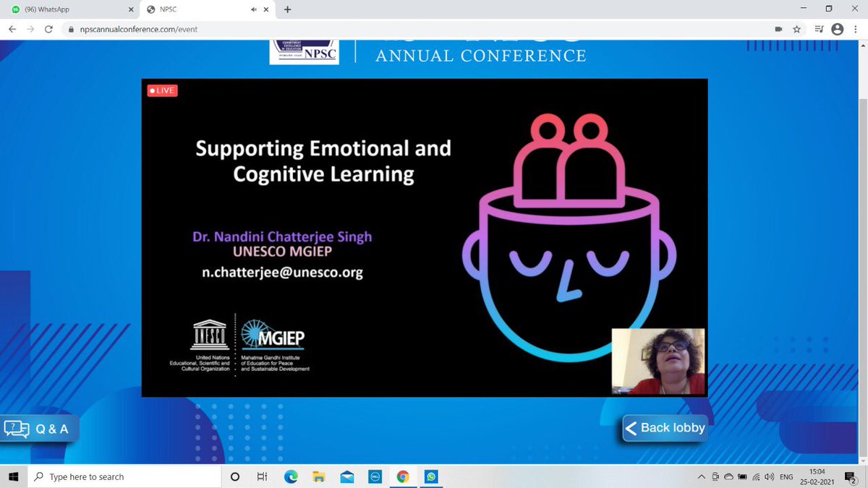Click the OneDrive cloud tray icon
Viewport: 868px width, 488px height.
pyautogui.click(x=728, y=477)
